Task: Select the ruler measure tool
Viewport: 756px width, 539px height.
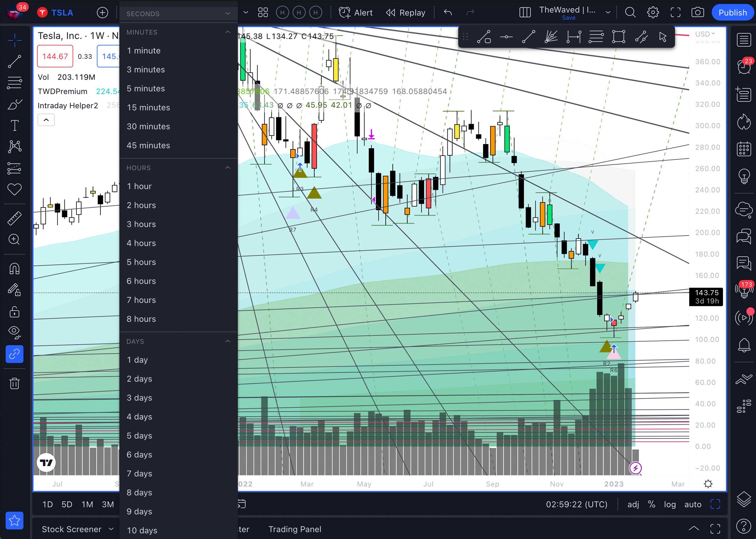Action: pyautogui.click(x=14, y=218)
